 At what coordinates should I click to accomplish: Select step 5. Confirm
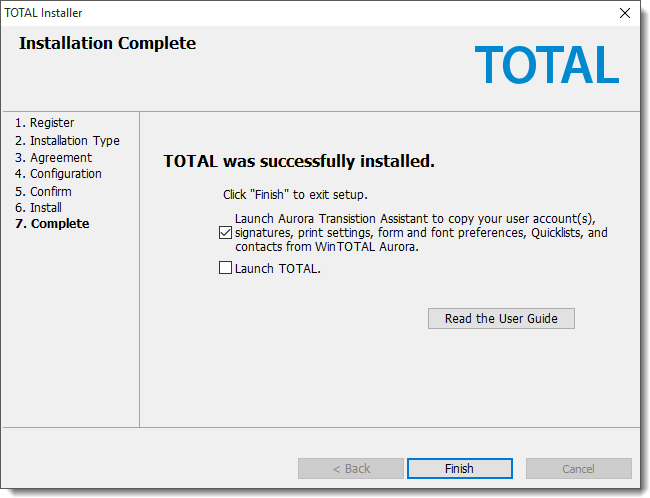pos(43,192)
